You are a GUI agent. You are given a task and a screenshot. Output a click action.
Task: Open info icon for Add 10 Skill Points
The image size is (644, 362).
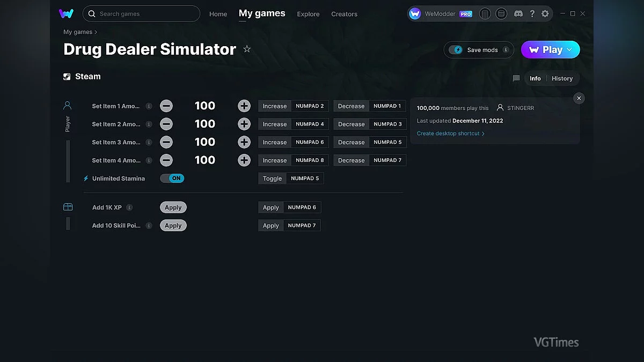pyautogui.click(x=149, y=226)
